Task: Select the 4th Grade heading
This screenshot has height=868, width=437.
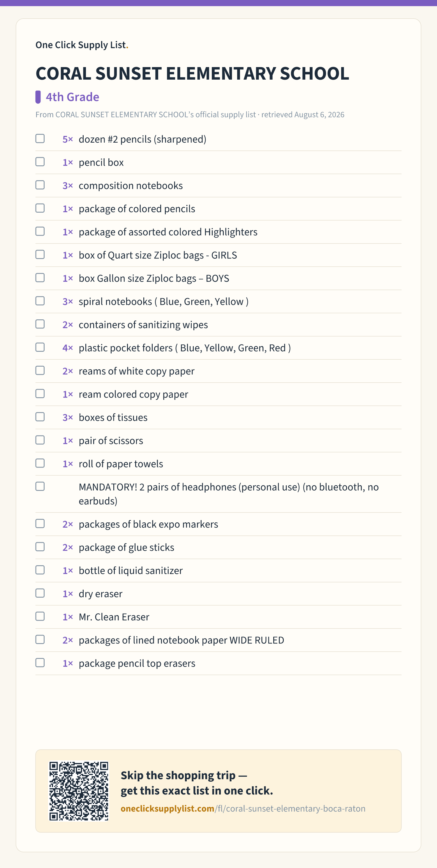Action: point(72,97)
